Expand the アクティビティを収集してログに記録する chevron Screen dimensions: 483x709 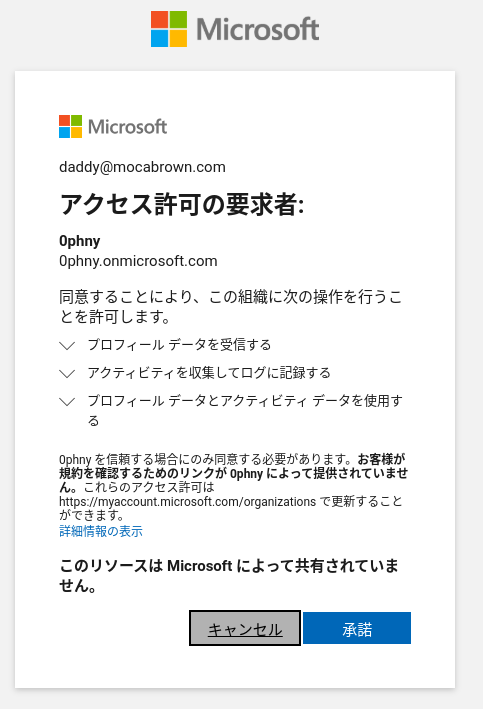(67, 373)
